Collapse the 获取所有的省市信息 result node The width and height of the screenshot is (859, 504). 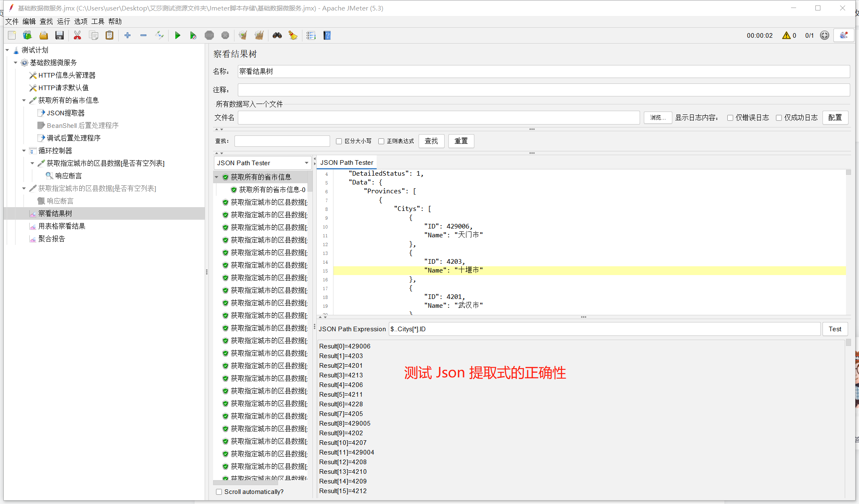pos(216,177)
